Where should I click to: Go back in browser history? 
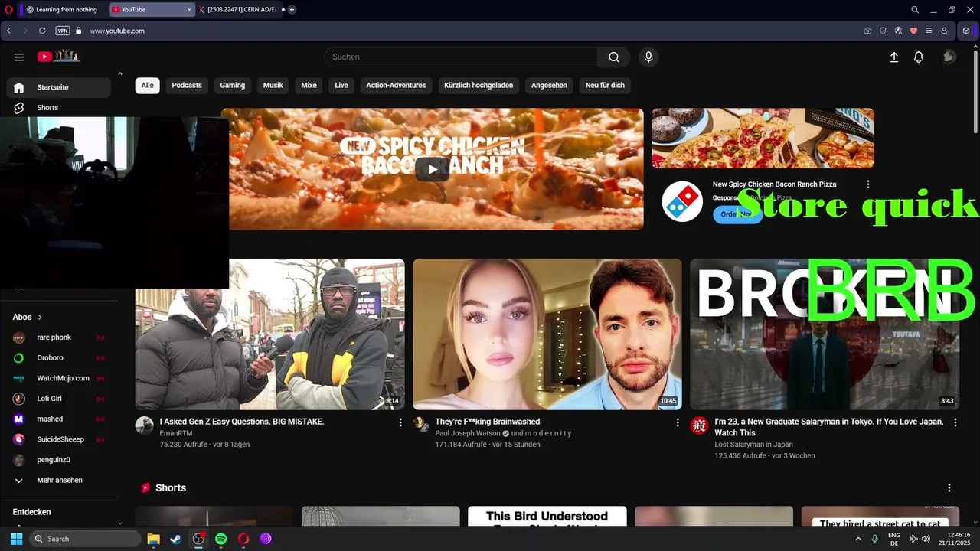pyautogui.click(x=8, y=31)
